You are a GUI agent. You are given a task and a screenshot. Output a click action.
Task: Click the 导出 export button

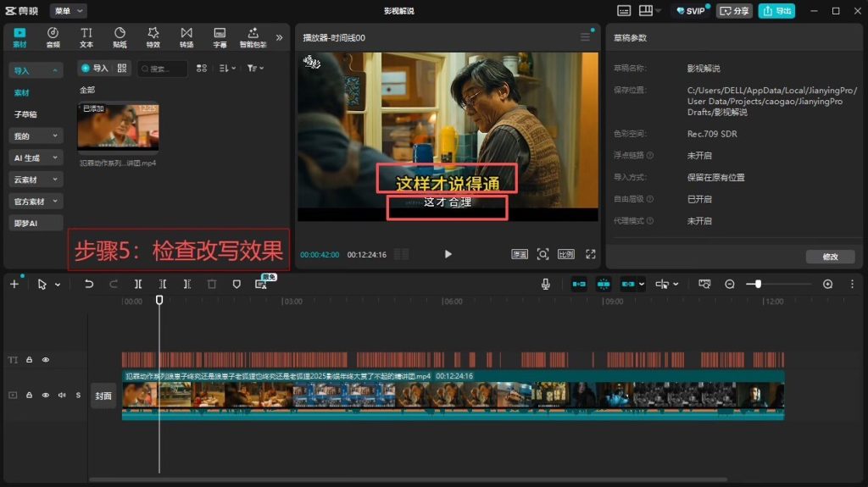[776, 10]
